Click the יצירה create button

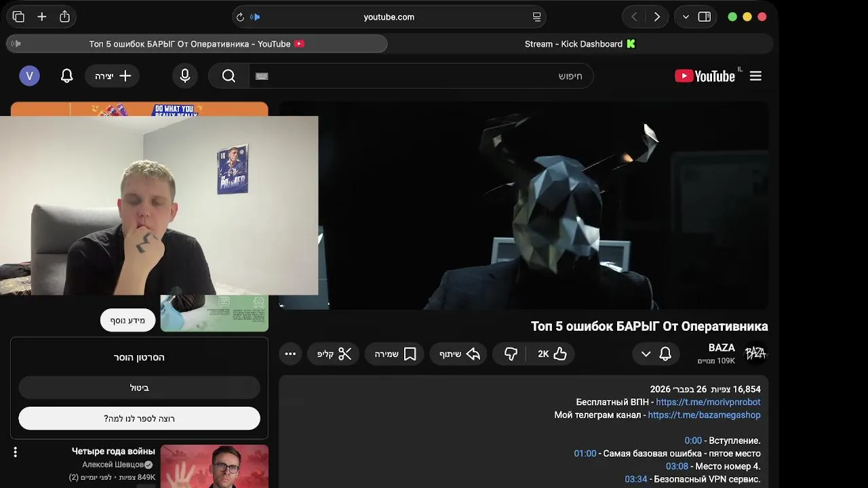point(113,76)
